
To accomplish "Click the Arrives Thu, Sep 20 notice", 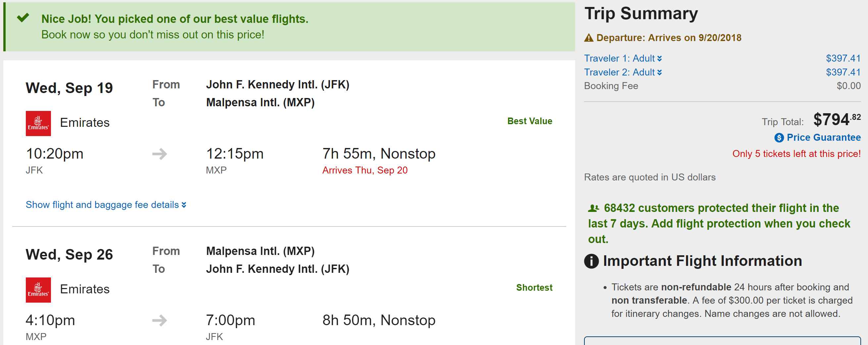I will [x=365, y=170].
